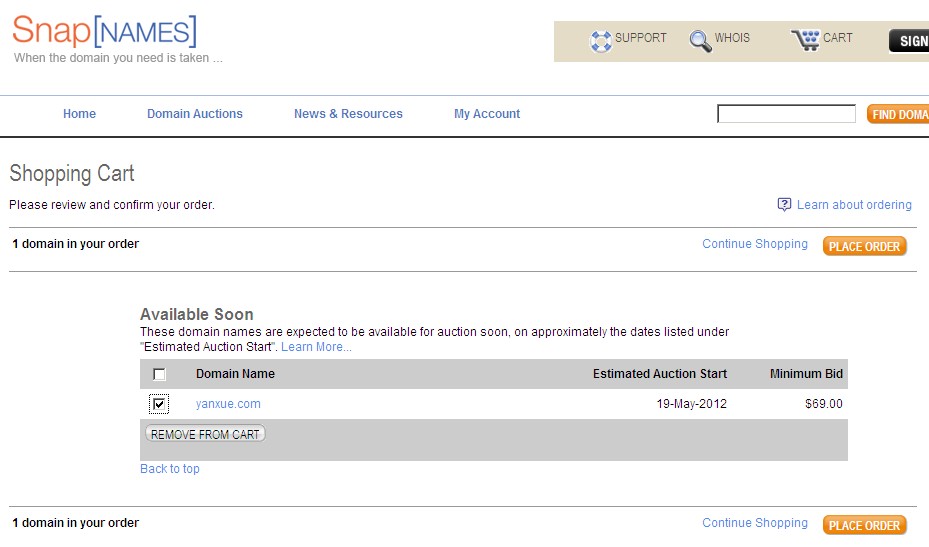Click the Estimated Auction Start column header
The height and width of the screenshot is (547, 929).
(x=660, y=373)
